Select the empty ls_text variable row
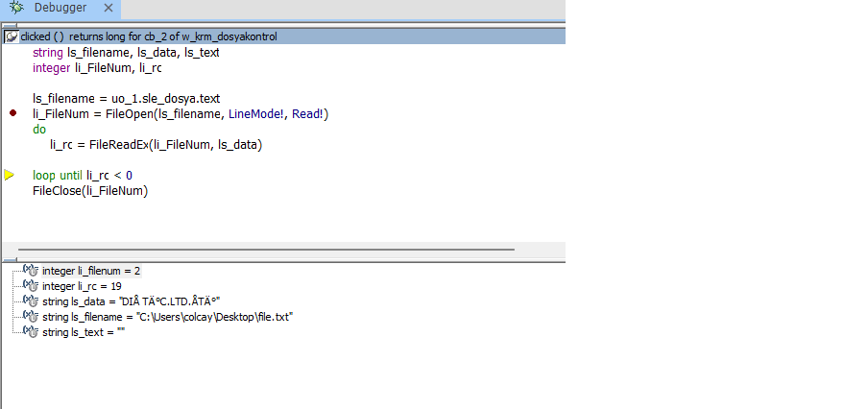 pos(84,331)
